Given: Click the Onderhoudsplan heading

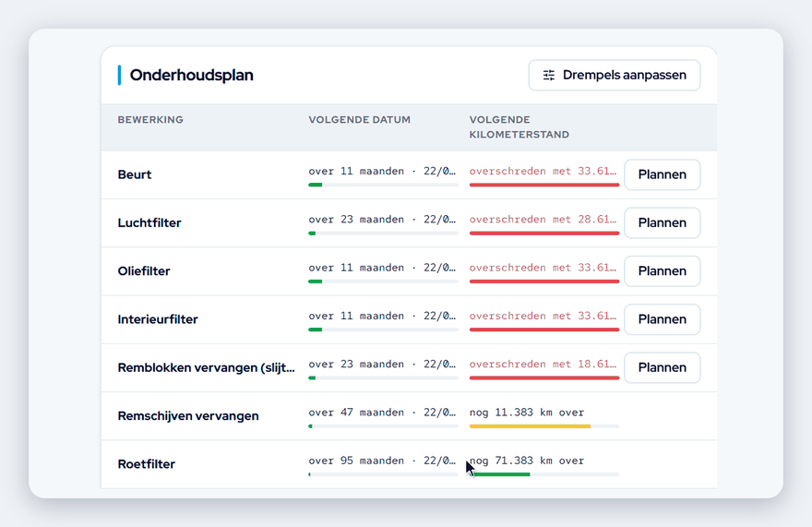Looking at the screenshot, I should coord(192,75).
